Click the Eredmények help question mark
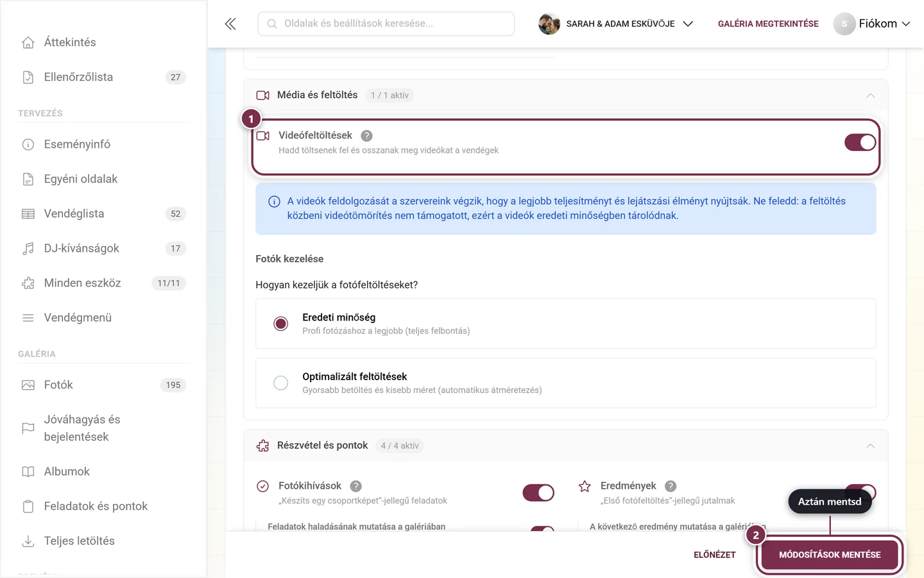Image resolution: width=924 pixels, height=578 pixels. click(671, 486)
